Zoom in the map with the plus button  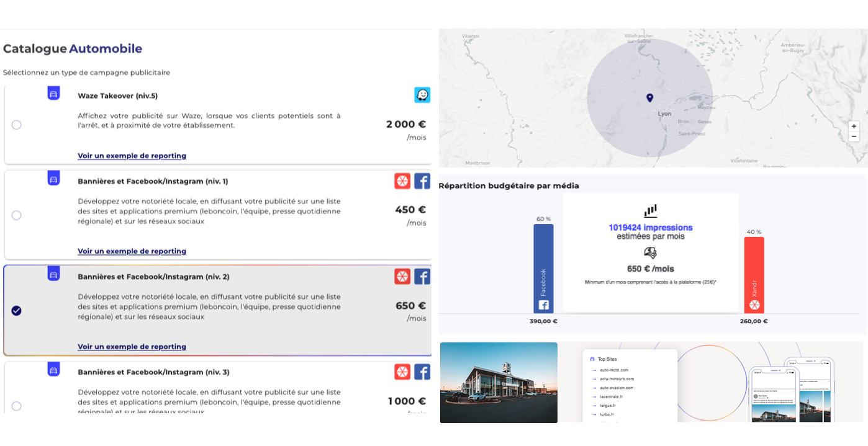coord(854,126)
